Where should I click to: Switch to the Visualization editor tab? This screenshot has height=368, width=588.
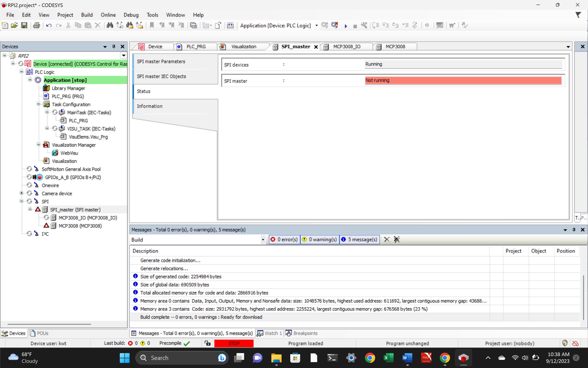pos(243,47)
